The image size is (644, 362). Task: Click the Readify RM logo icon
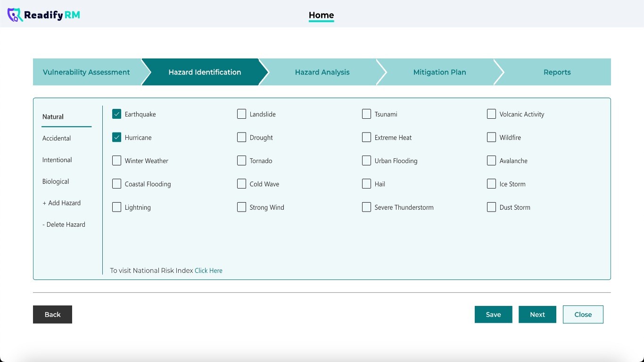click(x=15, y=15)
